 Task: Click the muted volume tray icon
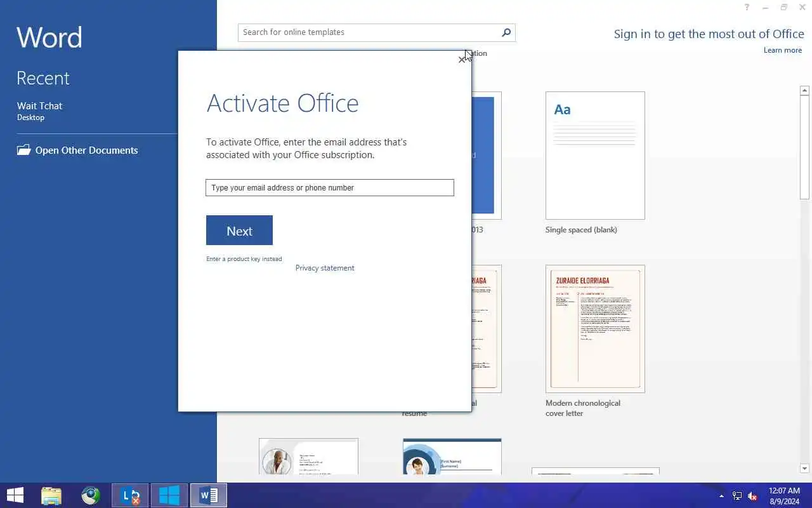752,496
